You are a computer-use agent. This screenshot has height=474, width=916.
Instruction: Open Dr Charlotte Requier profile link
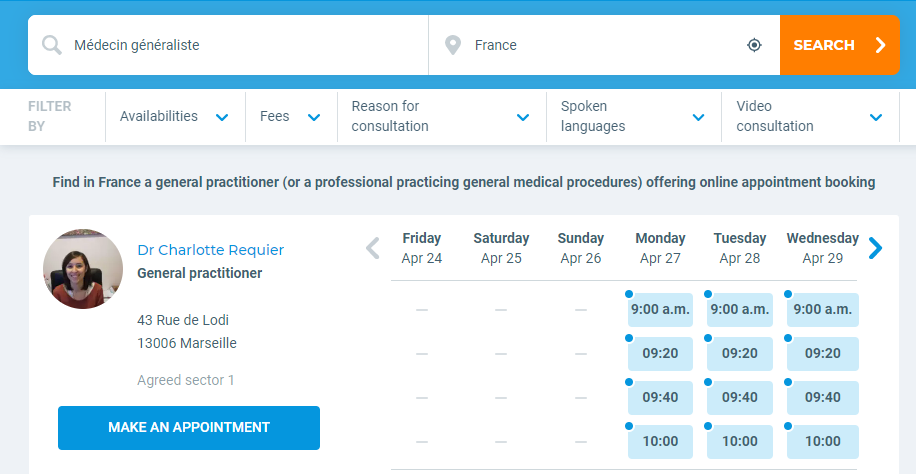click(x=210, y=250)
